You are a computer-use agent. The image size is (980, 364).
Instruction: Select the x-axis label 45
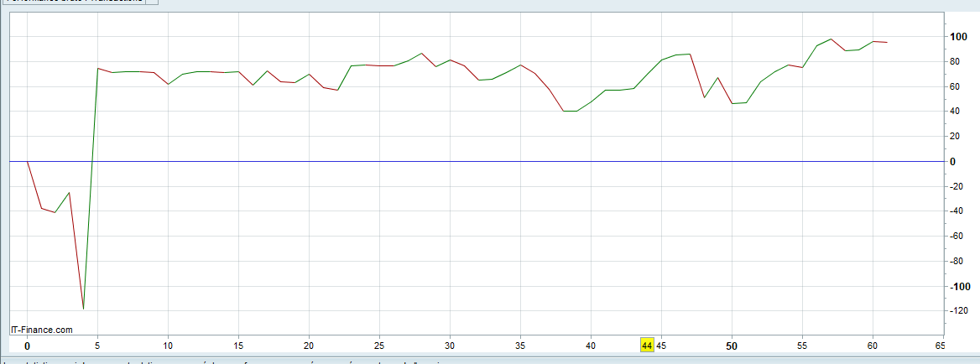661,346
